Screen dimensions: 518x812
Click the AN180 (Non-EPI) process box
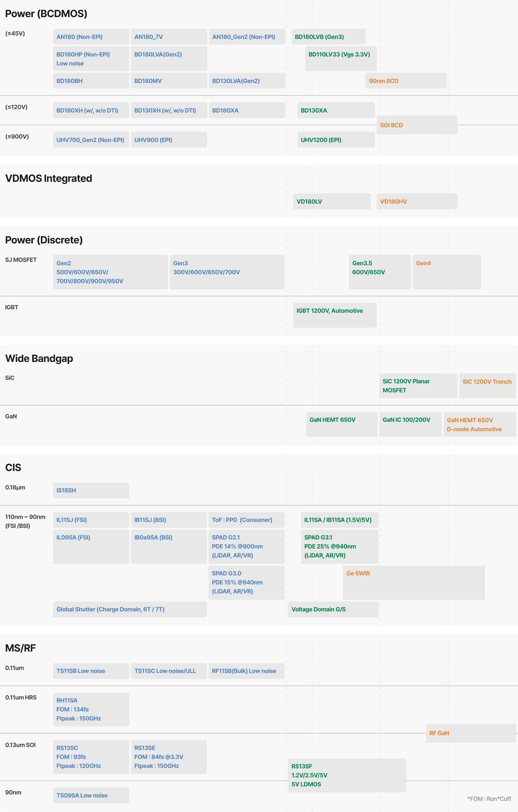(x=91, y=37)
